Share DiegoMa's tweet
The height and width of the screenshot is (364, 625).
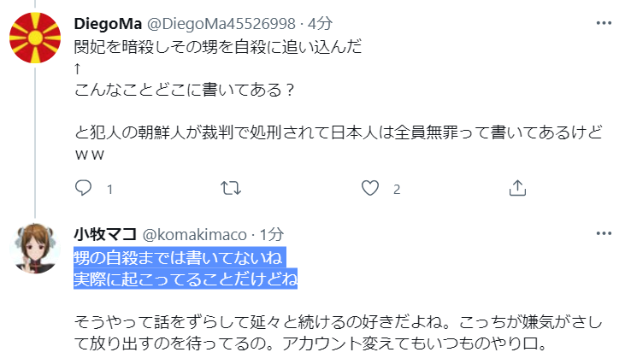[x=516, y=188]
